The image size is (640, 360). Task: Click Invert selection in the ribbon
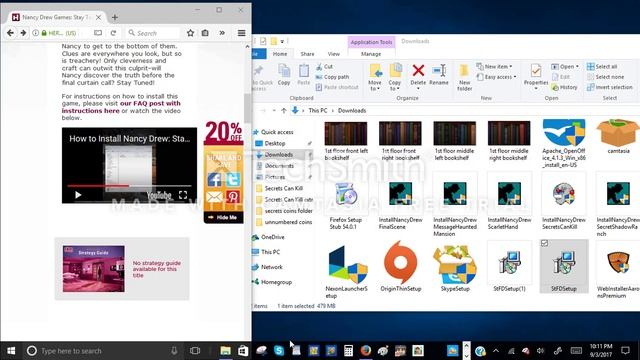[609, 87]
